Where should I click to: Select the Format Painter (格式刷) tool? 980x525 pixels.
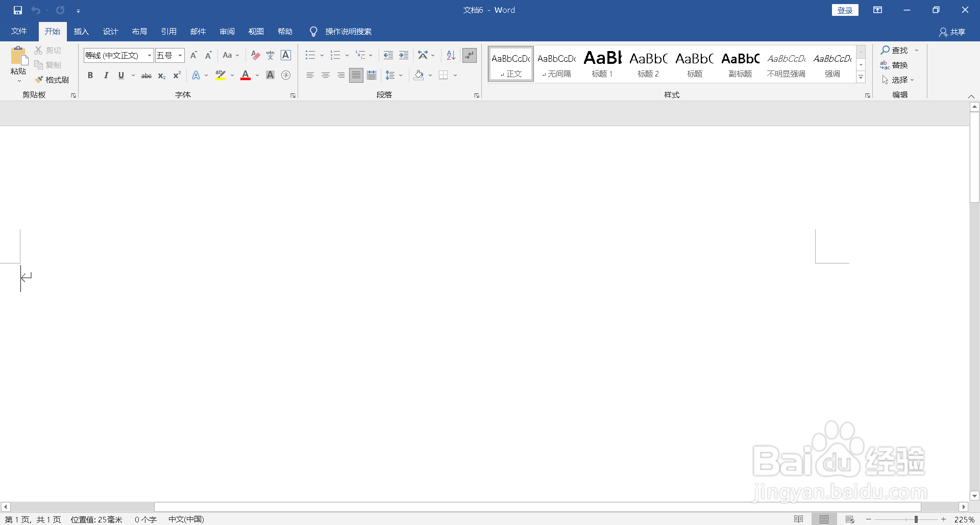[52, 80]
